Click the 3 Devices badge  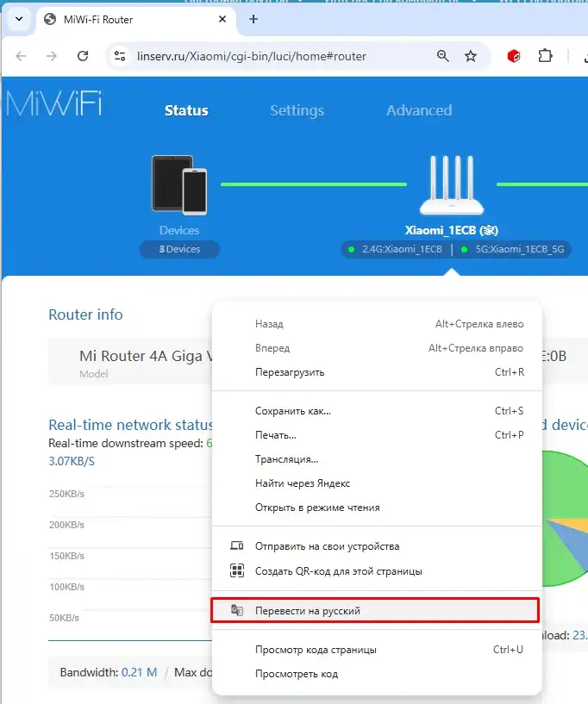pyautogui.click(x=179, y=249)
